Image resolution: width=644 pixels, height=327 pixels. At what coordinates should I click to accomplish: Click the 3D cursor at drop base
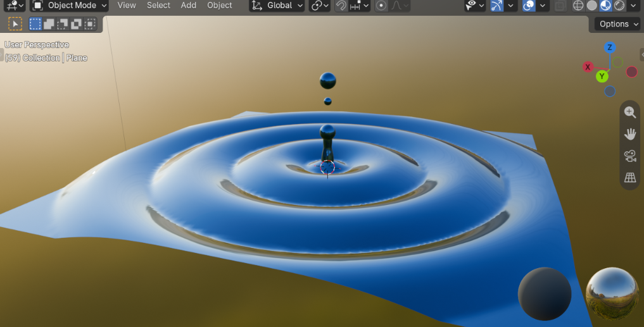[327, 168]
